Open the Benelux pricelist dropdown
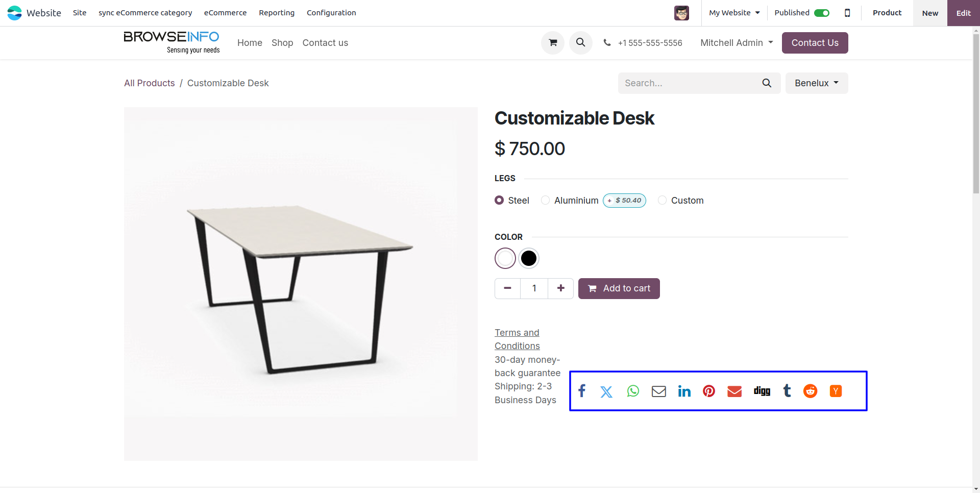 (x=816, y=83)
